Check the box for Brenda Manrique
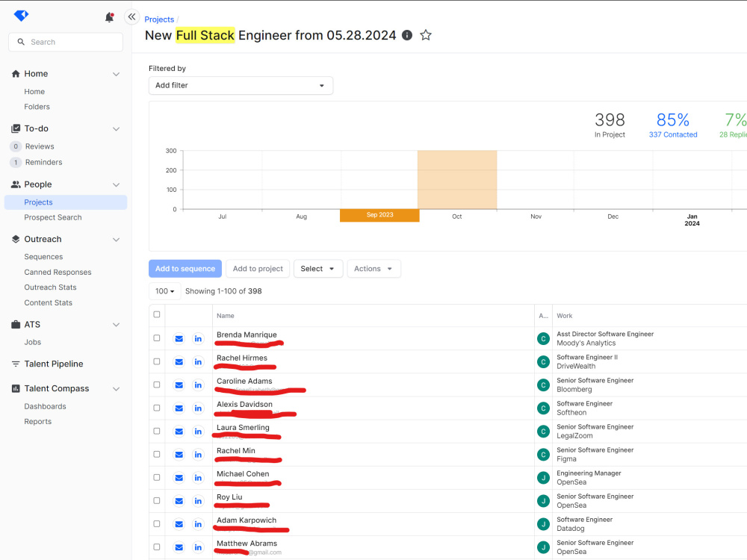The height and width of the screenshot is (560, 747). [157, 338]
